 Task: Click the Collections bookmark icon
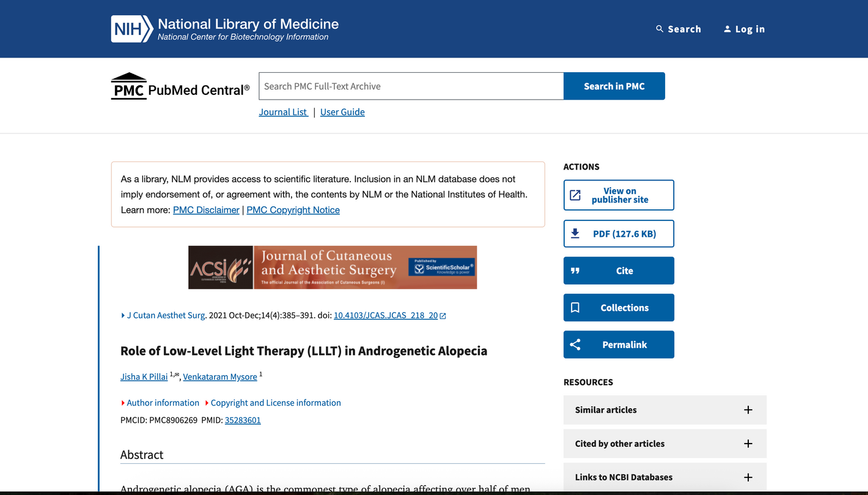point(575,308)
